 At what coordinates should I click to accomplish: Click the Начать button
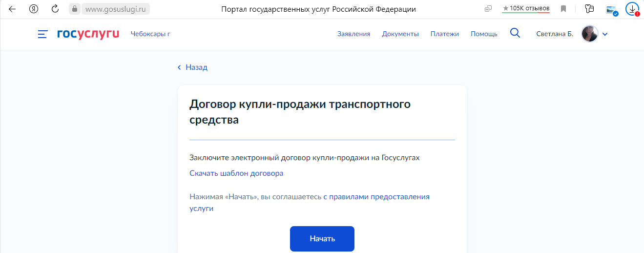coord(322,239)
